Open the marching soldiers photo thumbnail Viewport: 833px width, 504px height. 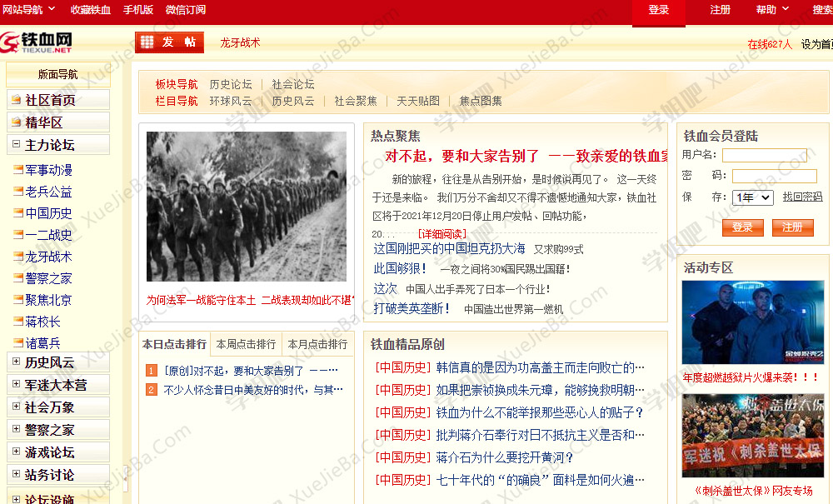[247, 207]
